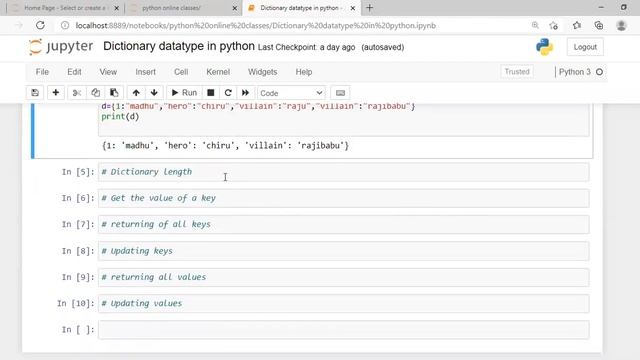The image size is (640, 360).
Task: Click the zoom magnifier icon in address bar
Action: 535,25
